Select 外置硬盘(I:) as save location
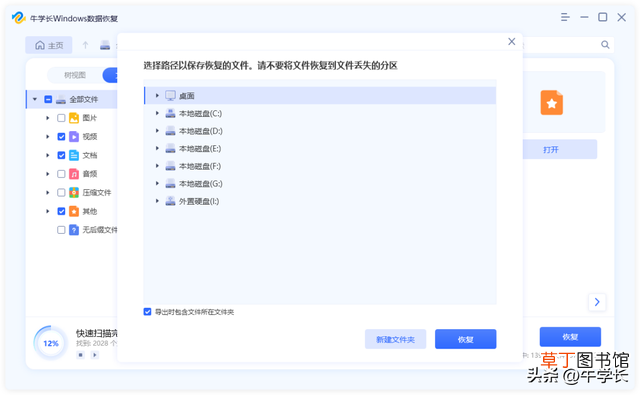 pyautogui.click(x=320, y=201)
